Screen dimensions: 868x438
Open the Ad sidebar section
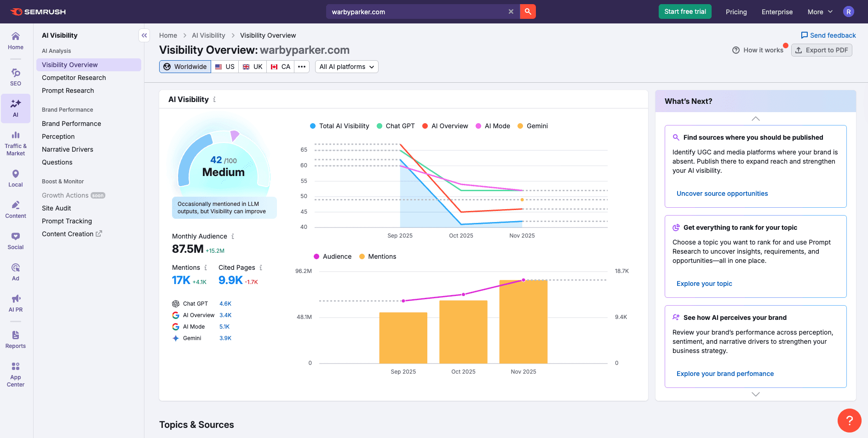(16, 272)
